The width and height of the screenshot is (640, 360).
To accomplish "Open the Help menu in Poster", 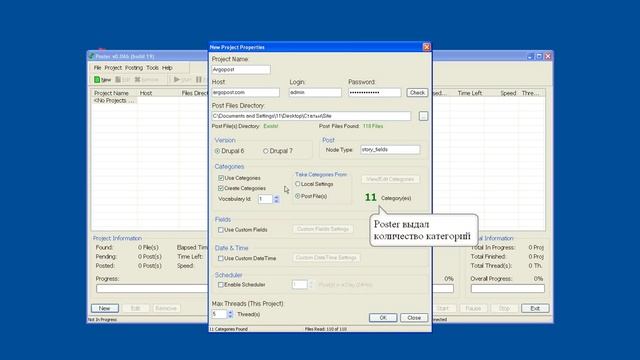I will pyautogui.click(x=167, y=68).
